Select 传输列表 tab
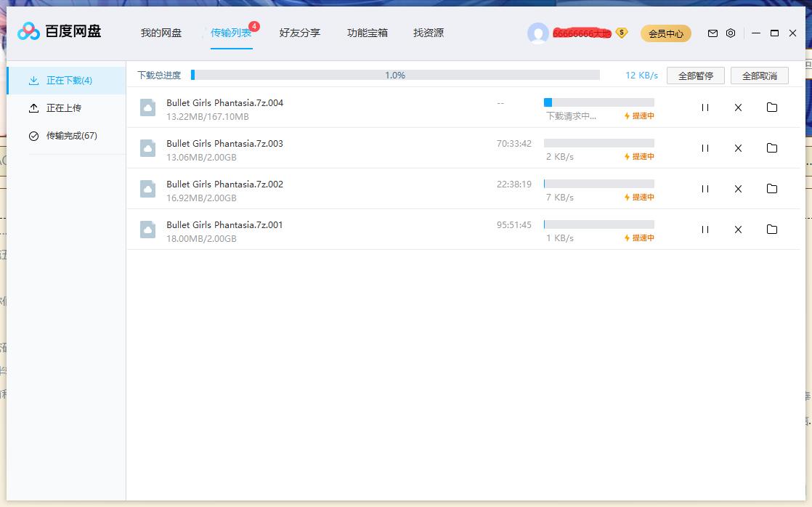Image resolution: width=812 pixels, height=507 pixels. coord(231,33)
